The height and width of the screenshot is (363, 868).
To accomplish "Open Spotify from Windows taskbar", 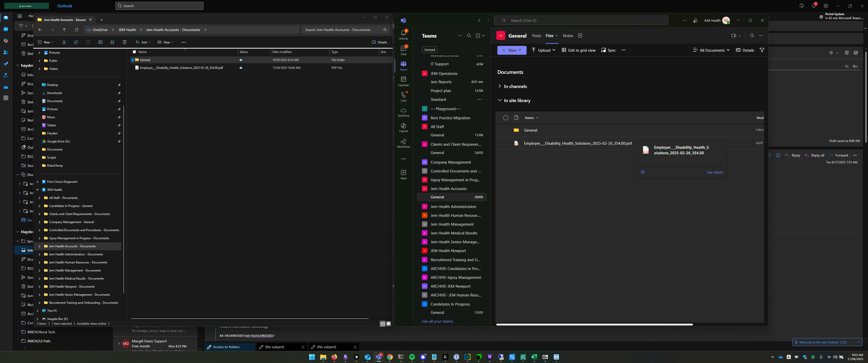I will click(412, 357).
